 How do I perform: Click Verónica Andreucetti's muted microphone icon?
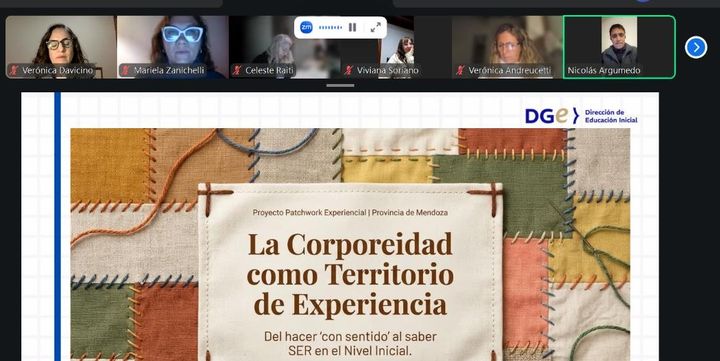[460, 70]
